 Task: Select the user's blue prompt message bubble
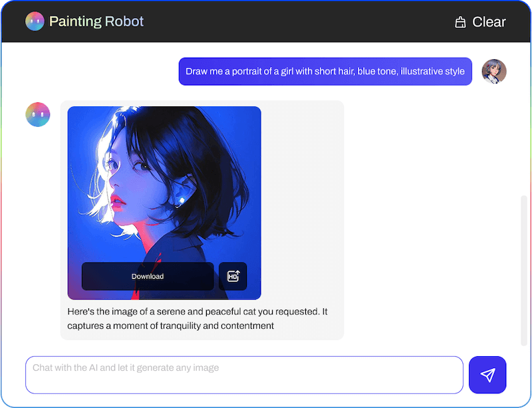pyautogui.click(x=325, y=71)
